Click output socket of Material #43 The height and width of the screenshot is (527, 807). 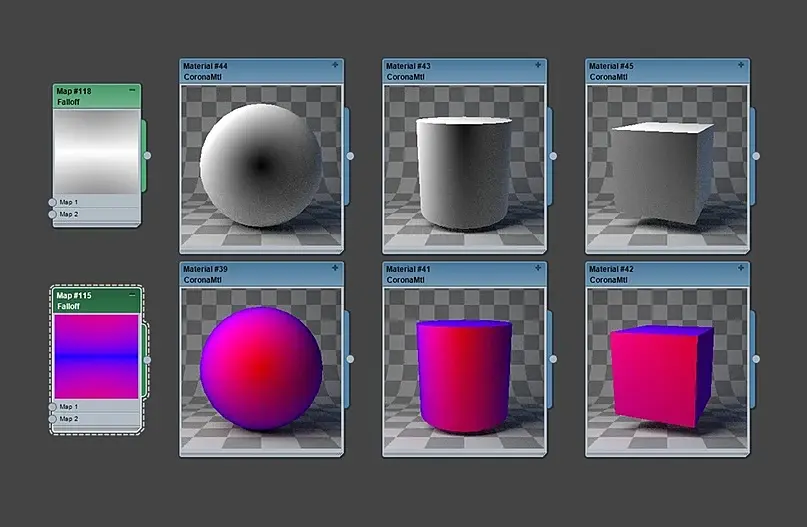tap(553, 156)
